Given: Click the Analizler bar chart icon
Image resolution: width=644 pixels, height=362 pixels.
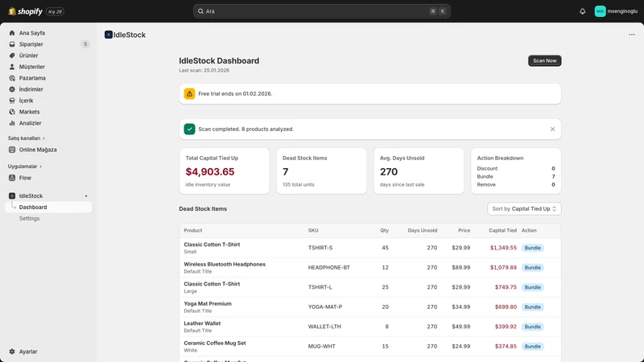Looking at the screenshot, I should [12, 123].
